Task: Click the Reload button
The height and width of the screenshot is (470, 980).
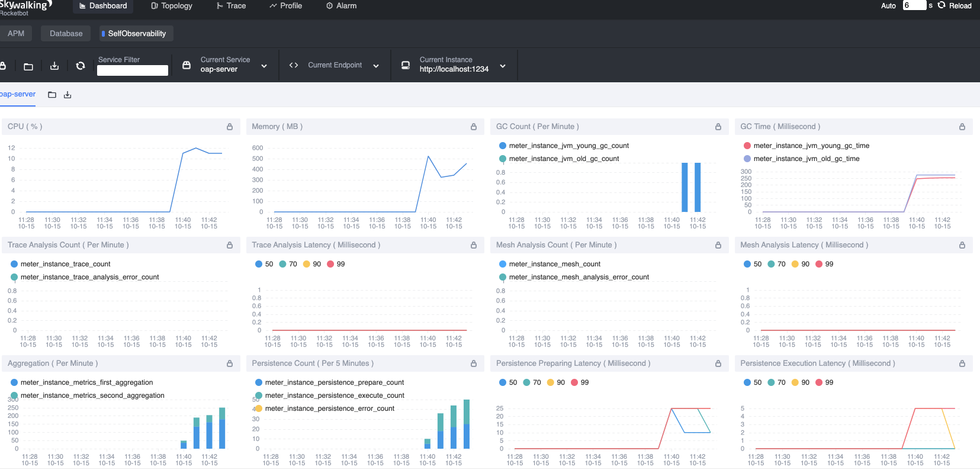Action: [x=955, y=5]
